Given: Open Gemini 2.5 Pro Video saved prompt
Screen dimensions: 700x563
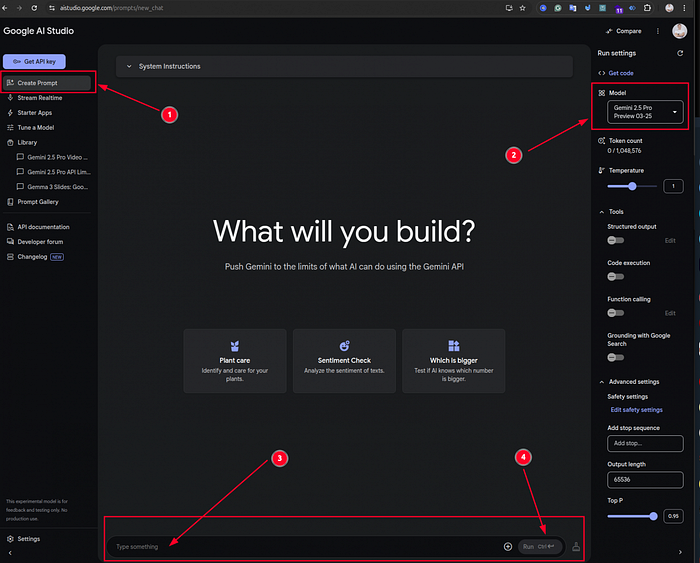Looking at the screenshot, I should (x=53, y=157).
